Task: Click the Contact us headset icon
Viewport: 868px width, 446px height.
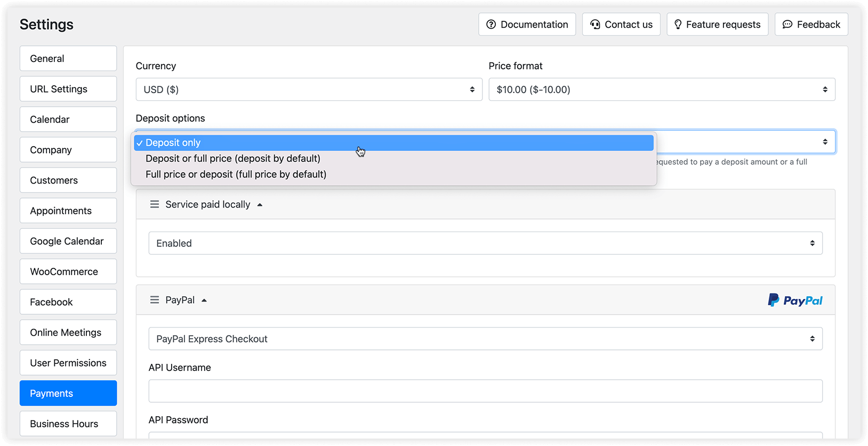Action: click(x=595, y=25)
